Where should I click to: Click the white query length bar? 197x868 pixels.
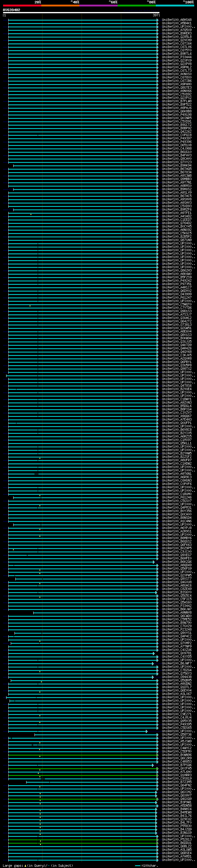(x=81, y=12)
